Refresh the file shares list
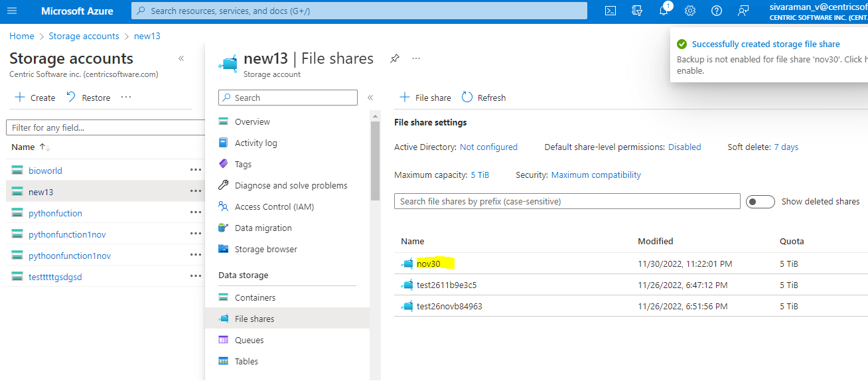 484,98
